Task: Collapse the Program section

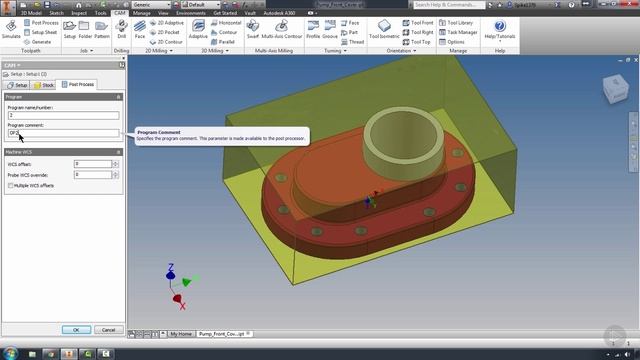Action: point(119,97)
